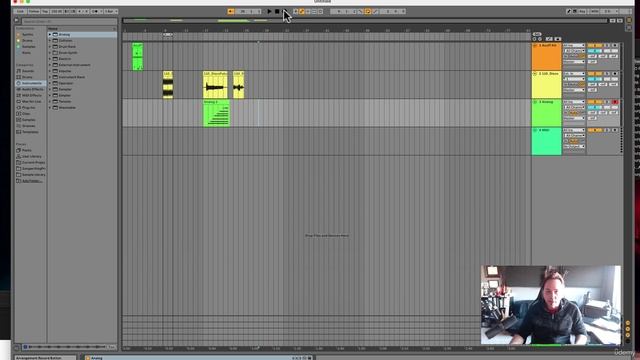This screenshot has height=360, width=640.
Task: Enable the Punch-In switch left of loop
Action: point(361,11)
